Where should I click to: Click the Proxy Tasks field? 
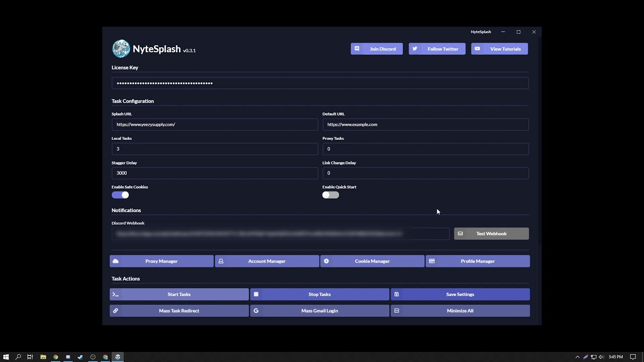click(x=426, y=149)
